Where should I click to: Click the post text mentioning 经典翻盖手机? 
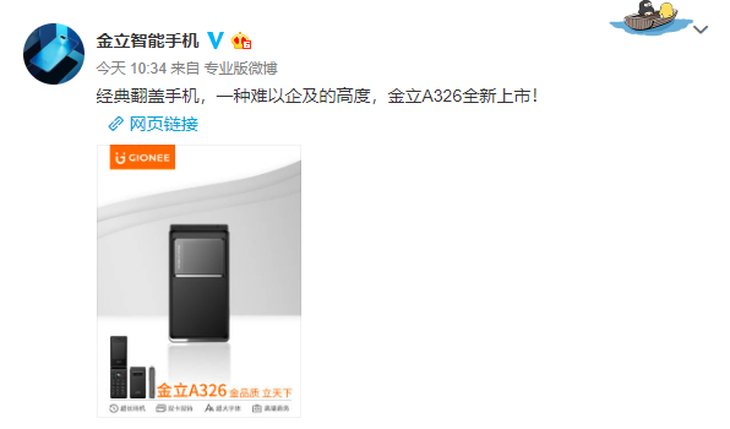coord(317,96)
